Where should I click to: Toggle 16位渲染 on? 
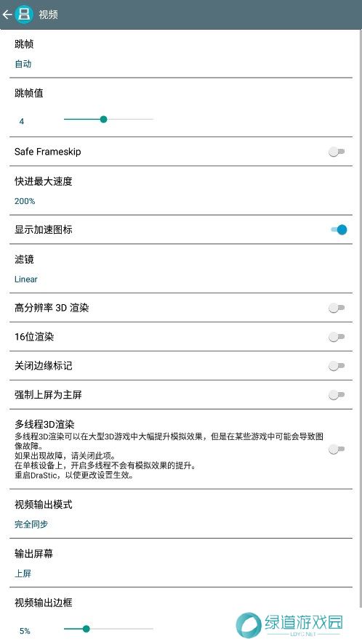point(337,337)
